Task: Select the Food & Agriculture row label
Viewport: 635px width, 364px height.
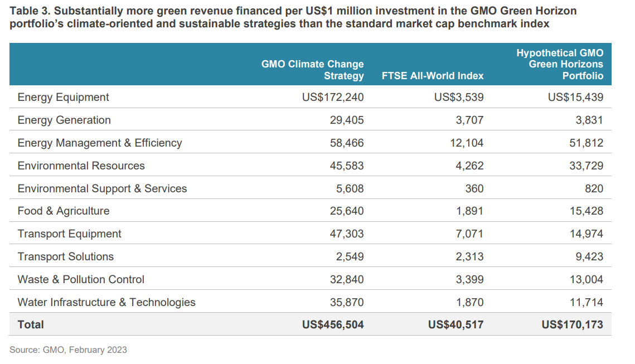Action: coord(64,211)
